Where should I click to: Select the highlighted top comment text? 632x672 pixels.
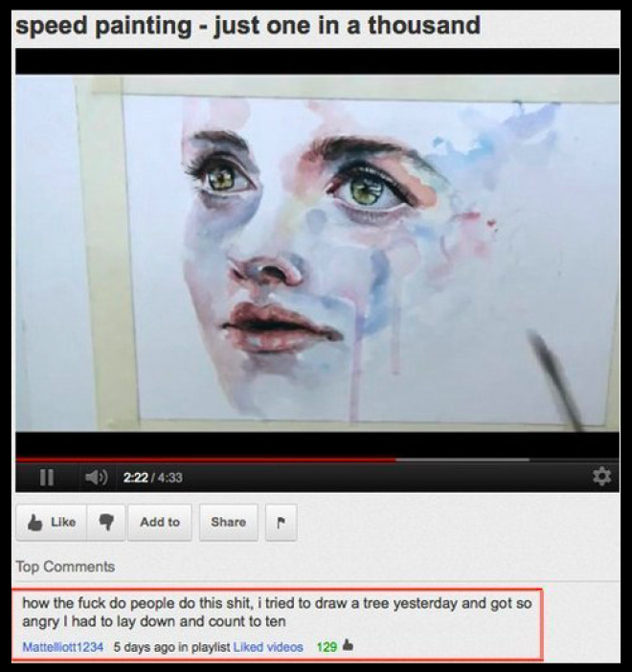277,612
